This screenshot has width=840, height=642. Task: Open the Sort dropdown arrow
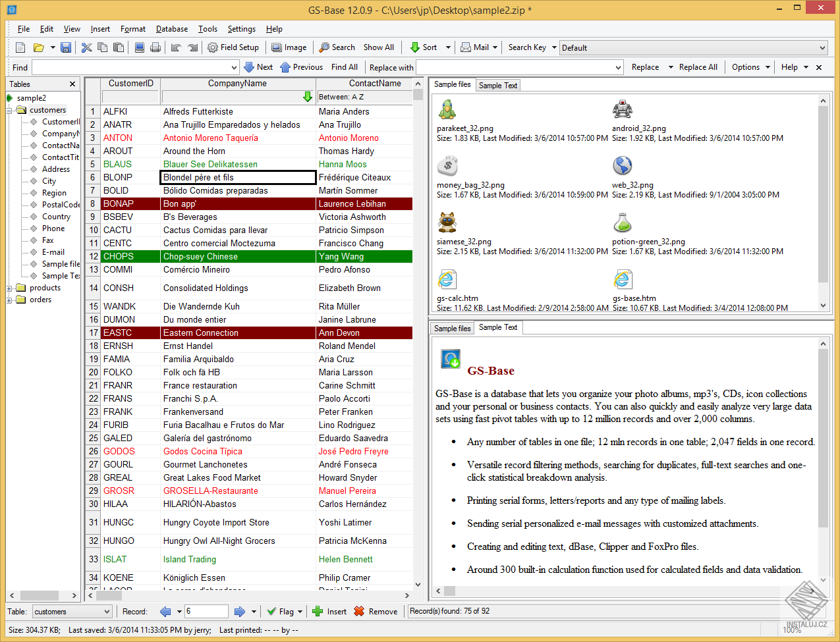point(448,47)
